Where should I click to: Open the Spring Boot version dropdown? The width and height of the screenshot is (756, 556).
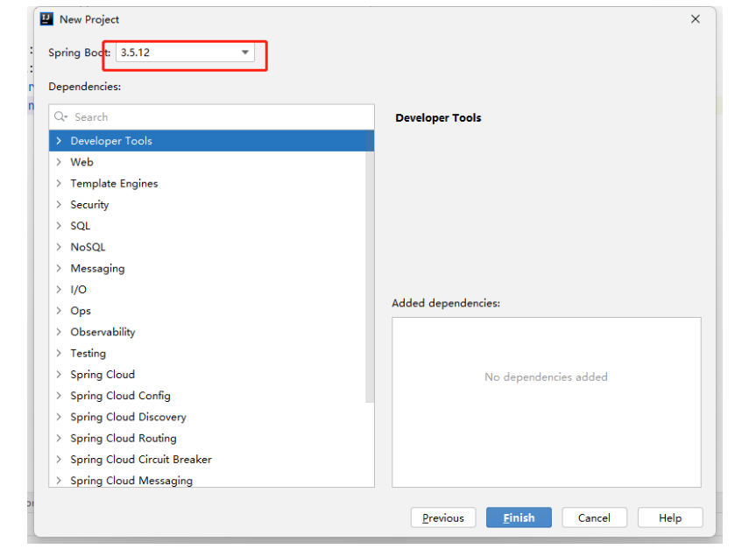[185, 53]
